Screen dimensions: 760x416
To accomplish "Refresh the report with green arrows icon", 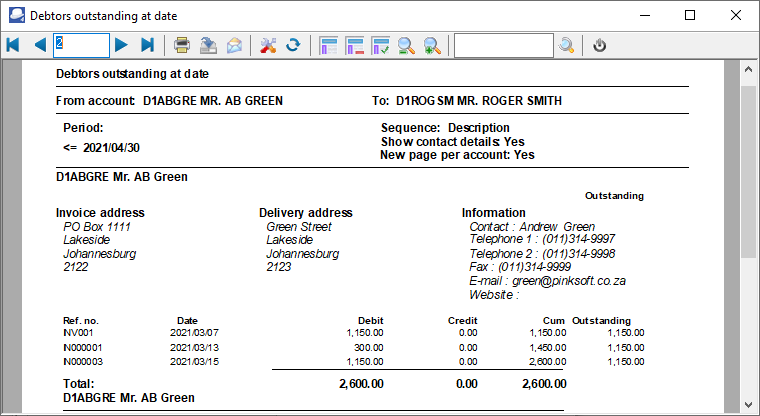I will tap(293, 45).
